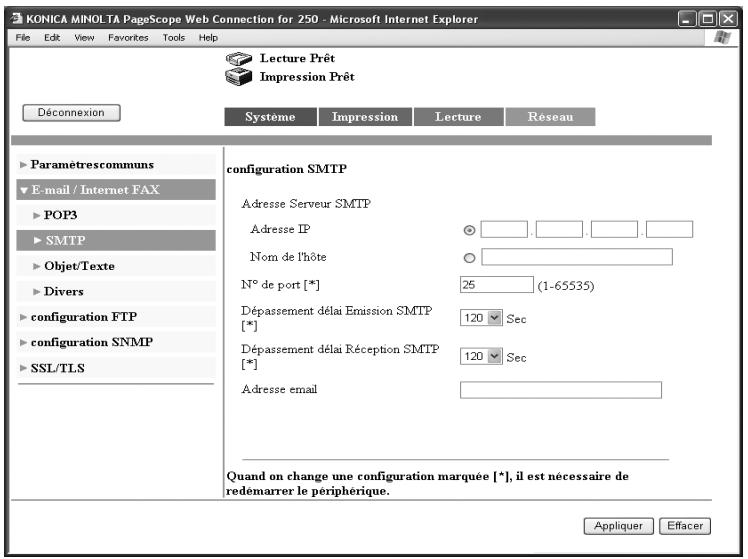Select the Adresse IP radio button
The height and width of the screenshot is (559, 748).
point(469,230)
